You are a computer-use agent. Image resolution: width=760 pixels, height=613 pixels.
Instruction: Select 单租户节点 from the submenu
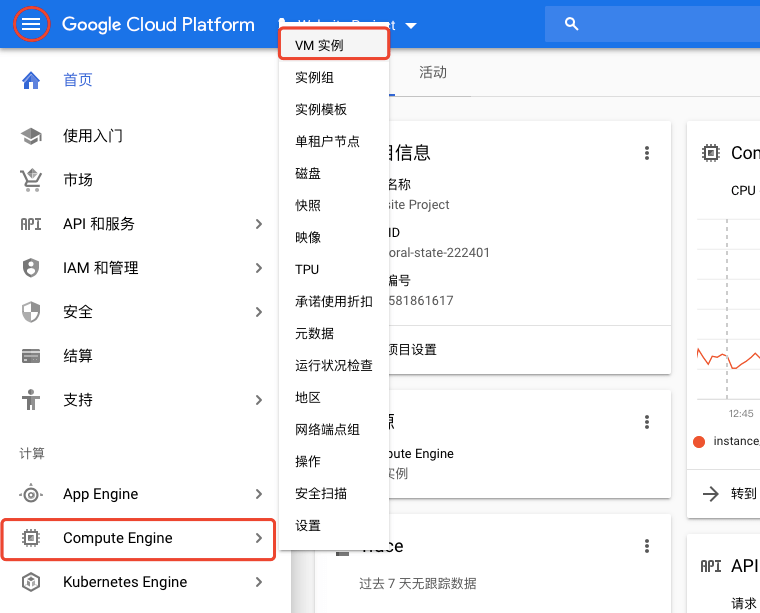point(334,141)
